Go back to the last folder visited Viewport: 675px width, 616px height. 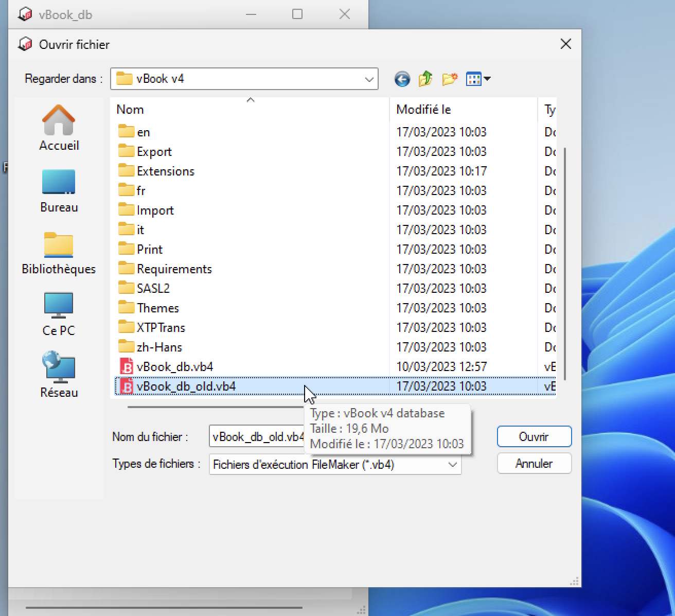pos(402,79)
